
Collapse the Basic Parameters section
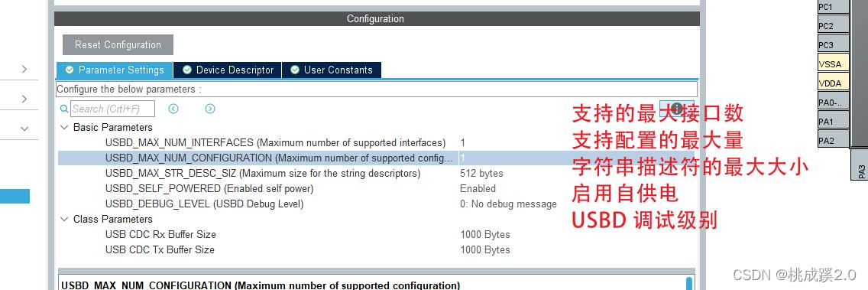pyautogui.click(x=64, y=127)
